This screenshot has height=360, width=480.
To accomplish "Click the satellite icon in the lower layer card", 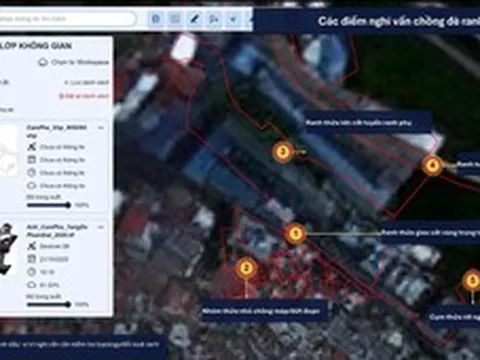I will click(x=32, y=246).
